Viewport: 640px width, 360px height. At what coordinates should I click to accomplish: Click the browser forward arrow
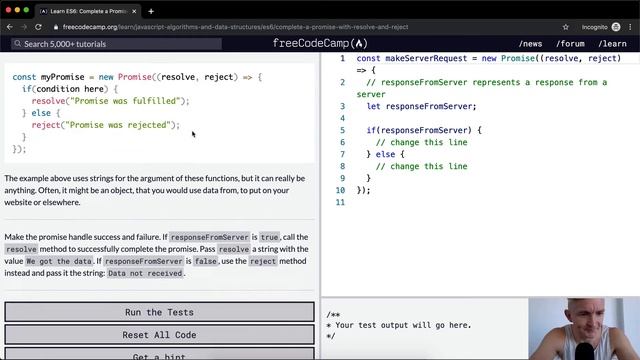24,27
